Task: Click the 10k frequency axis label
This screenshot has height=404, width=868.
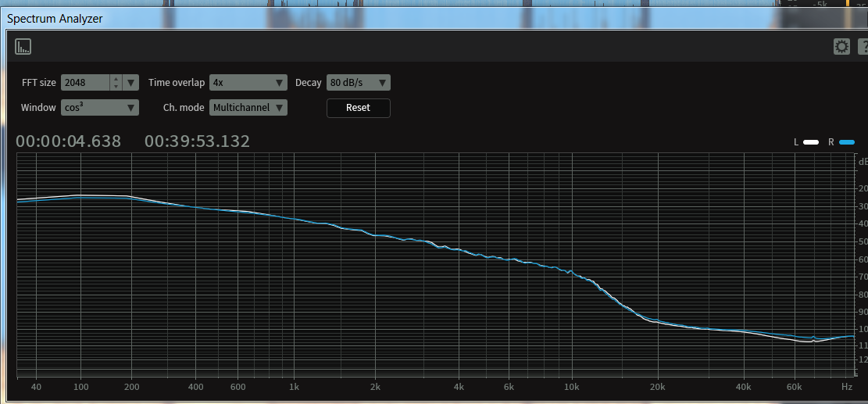Action: click(571, 386)
